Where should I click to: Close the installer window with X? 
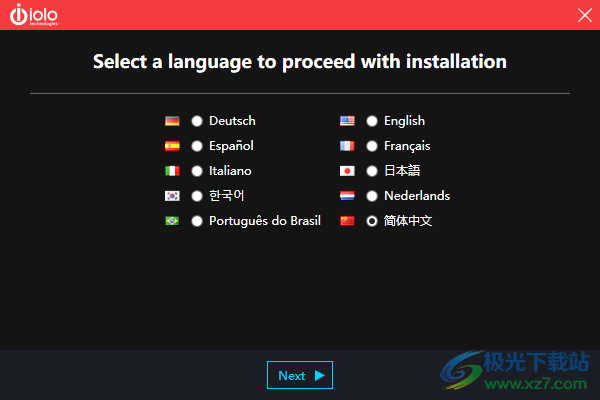[x=585, y=15]
